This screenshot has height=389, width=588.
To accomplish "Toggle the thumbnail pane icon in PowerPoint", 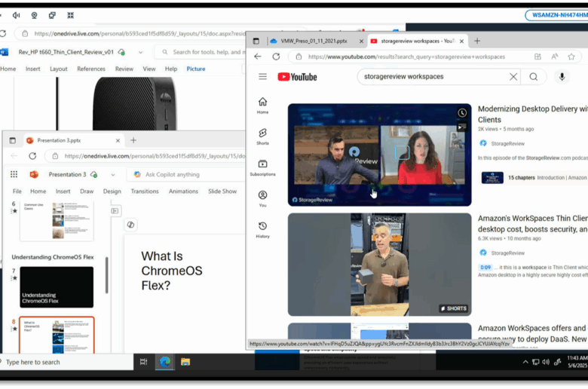I will [115, 211].
